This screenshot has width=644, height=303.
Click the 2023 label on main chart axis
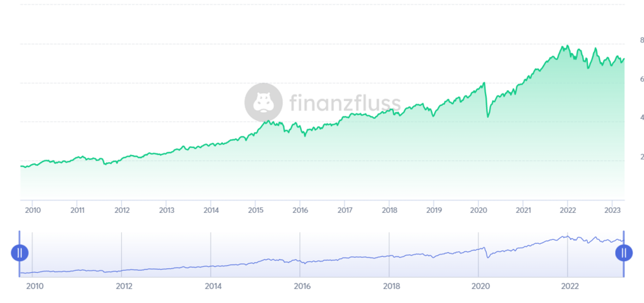pyautogui.click(x=612, y=210)
